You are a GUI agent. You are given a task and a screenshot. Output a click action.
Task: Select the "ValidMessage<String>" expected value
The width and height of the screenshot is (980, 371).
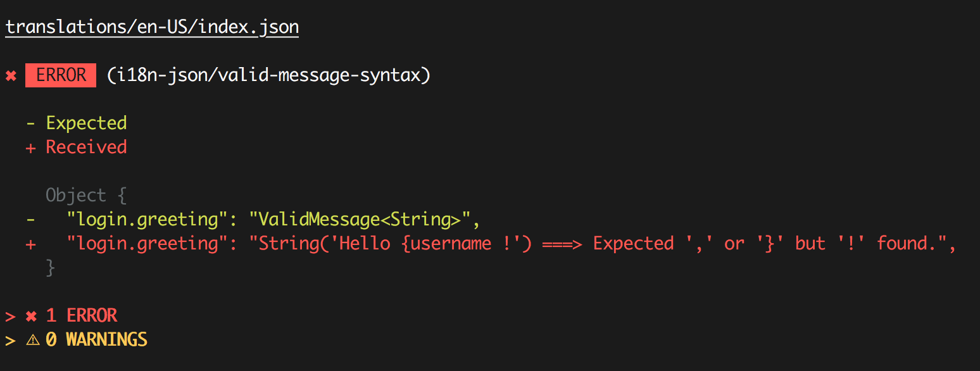tap(359, 220)
